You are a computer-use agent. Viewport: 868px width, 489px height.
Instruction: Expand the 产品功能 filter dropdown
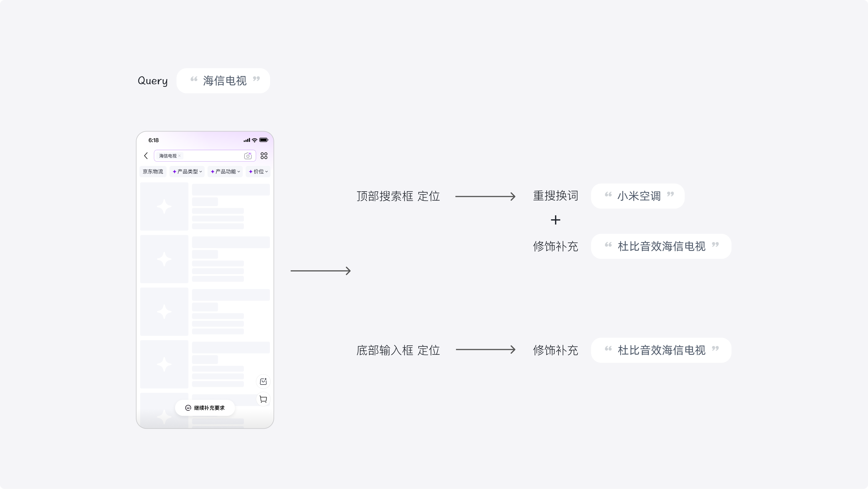tap(226, 171)
